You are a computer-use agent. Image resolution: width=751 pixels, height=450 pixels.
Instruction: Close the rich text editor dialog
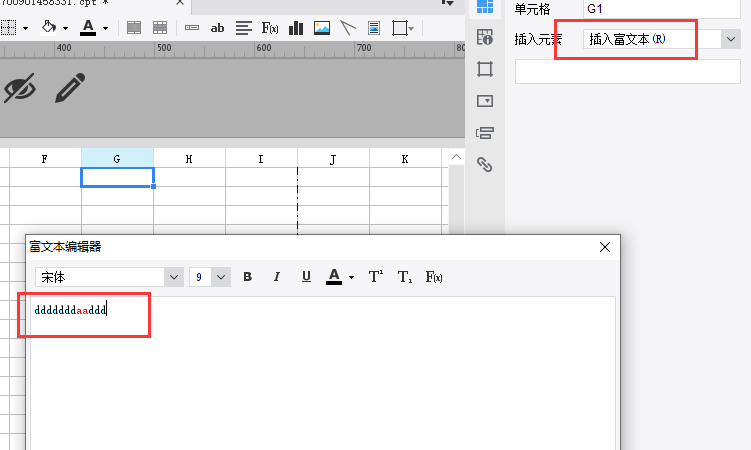tap(605, 247)
